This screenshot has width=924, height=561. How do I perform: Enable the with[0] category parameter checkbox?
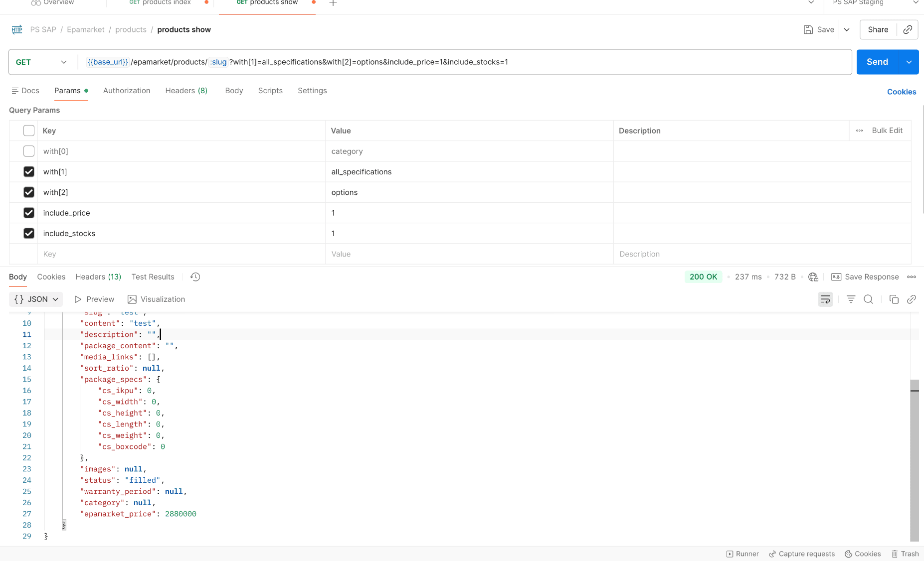pos(29,151)
